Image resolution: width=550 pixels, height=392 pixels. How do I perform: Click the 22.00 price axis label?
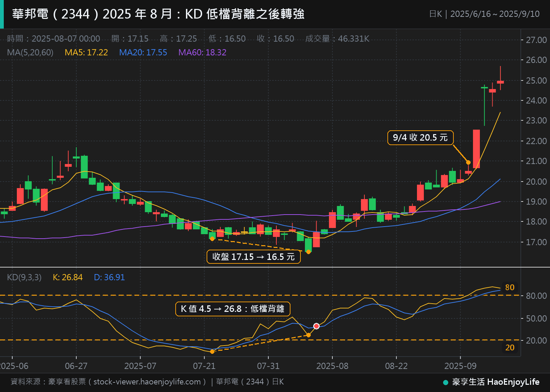536,141
